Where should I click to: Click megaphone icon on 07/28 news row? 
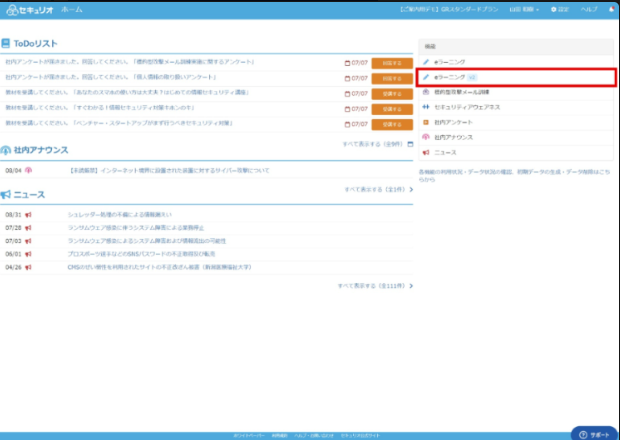tap(28, 228)
